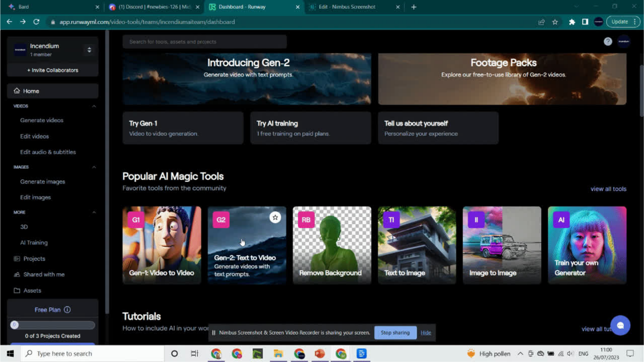The height and width of the screenshot is (362, 644).
Task: Collapse the MORE section chevron
Action: (94, 213)
